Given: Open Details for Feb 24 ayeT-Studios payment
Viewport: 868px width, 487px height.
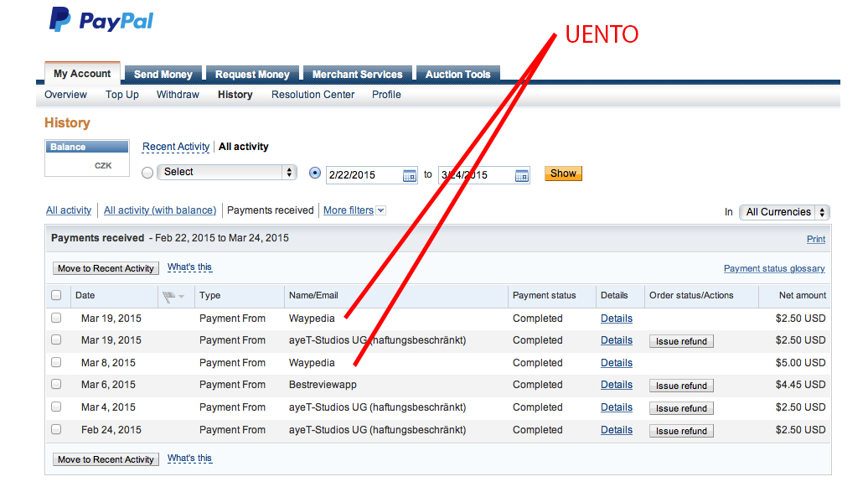Looking at the screenshot, I should click(617, 430).
